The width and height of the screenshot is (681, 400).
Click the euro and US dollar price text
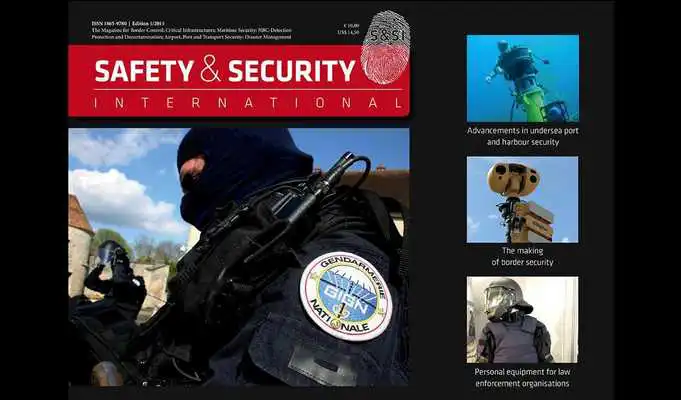(x=348, y=29)
